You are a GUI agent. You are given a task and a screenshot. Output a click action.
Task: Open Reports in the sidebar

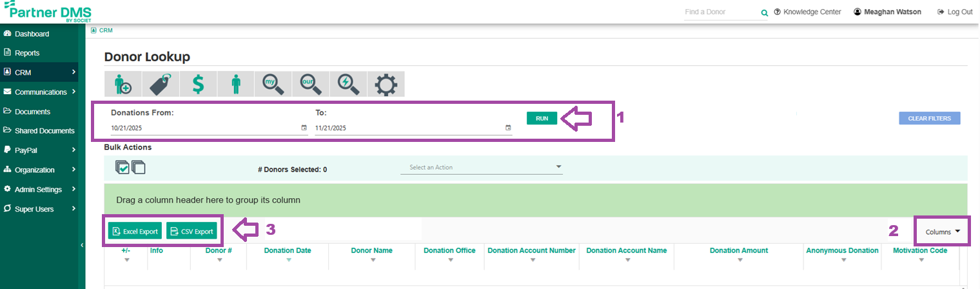tap(27, 53)
